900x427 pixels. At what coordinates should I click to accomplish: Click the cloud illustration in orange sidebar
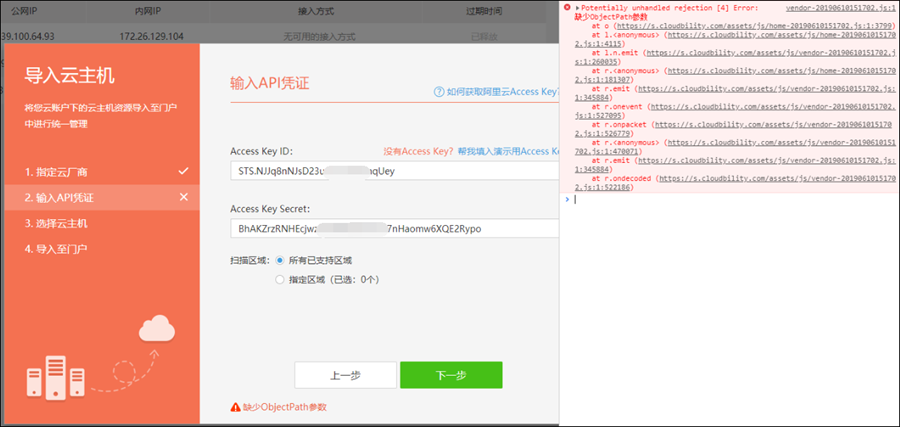158,328
